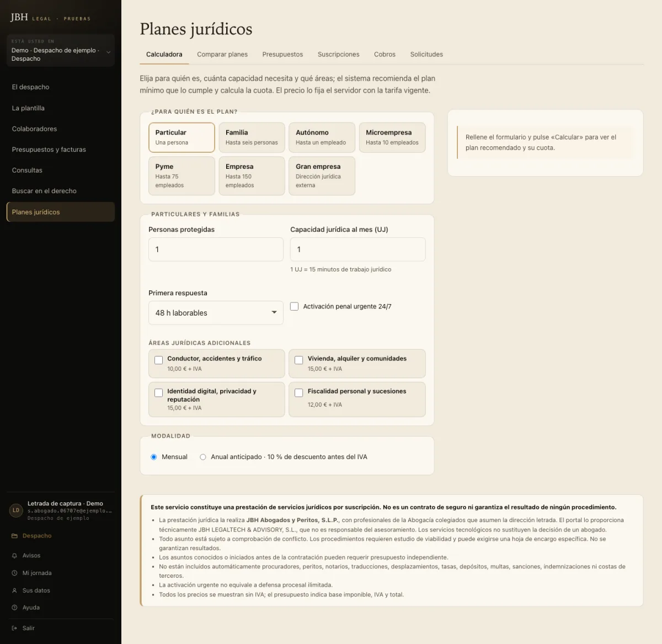Open El despacho in the sidebar
Screen dimensions: 662x644
(61, 87)
